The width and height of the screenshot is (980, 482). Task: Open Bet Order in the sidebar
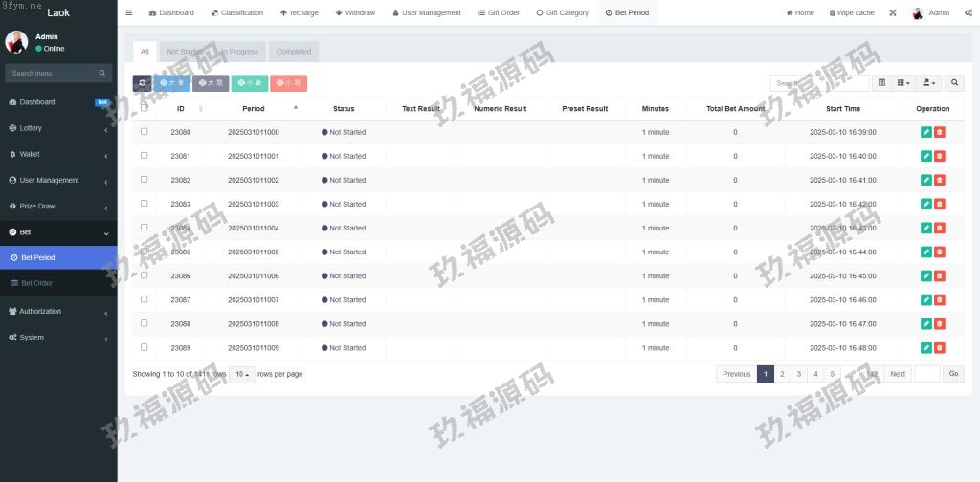click(x=37, y=283)
